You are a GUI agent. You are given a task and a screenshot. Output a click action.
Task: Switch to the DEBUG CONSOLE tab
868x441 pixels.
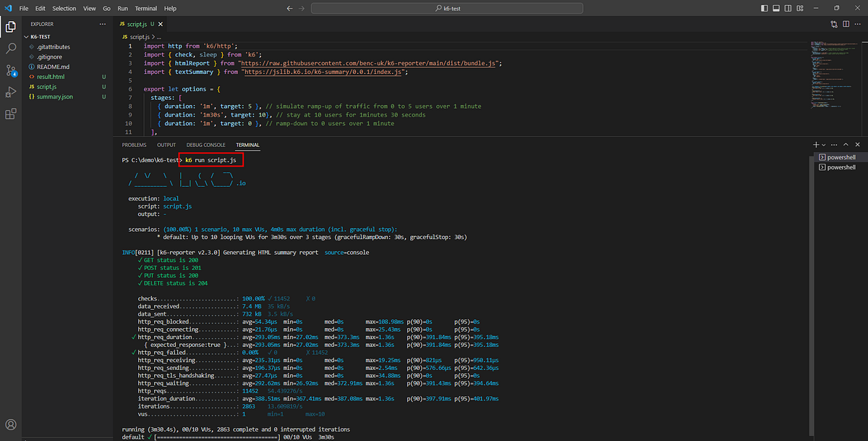click(206, 144)
